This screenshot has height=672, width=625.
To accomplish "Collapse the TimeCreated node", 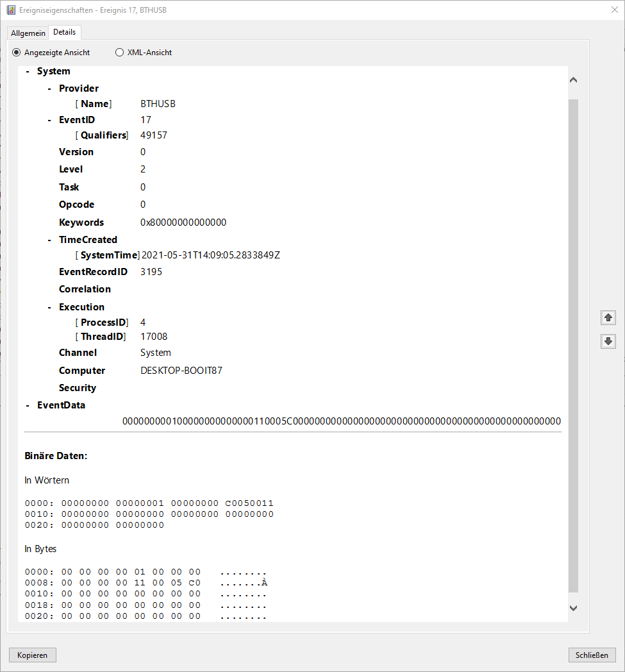I will tap(50, 240).
